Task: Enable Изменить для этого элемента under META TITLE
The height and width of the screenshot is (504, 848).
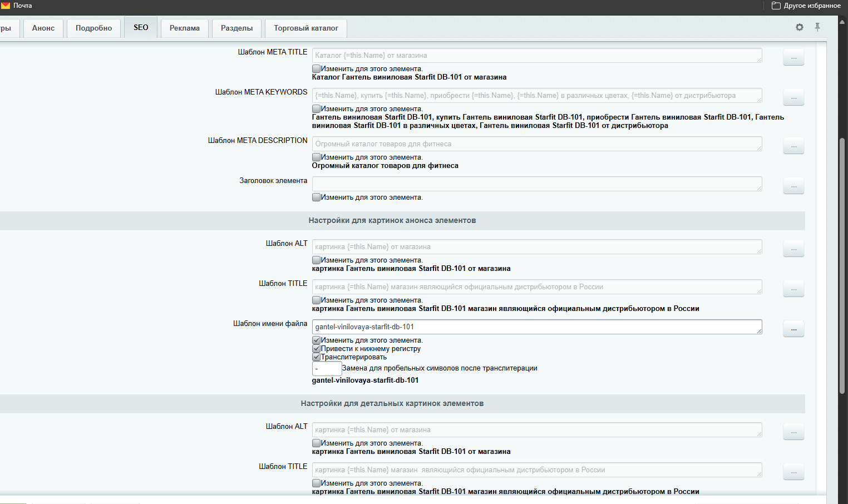Action: [x=316, y=69]
